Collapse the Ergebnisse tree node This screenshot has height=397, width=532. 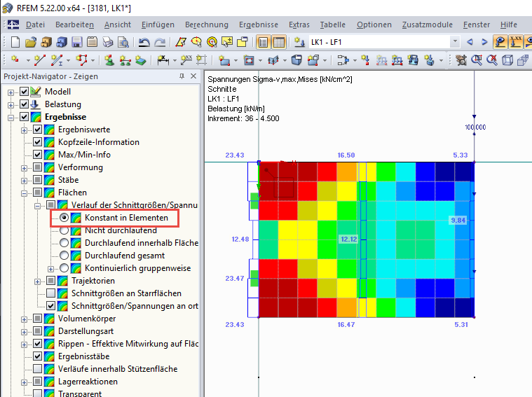coord(11,118)
